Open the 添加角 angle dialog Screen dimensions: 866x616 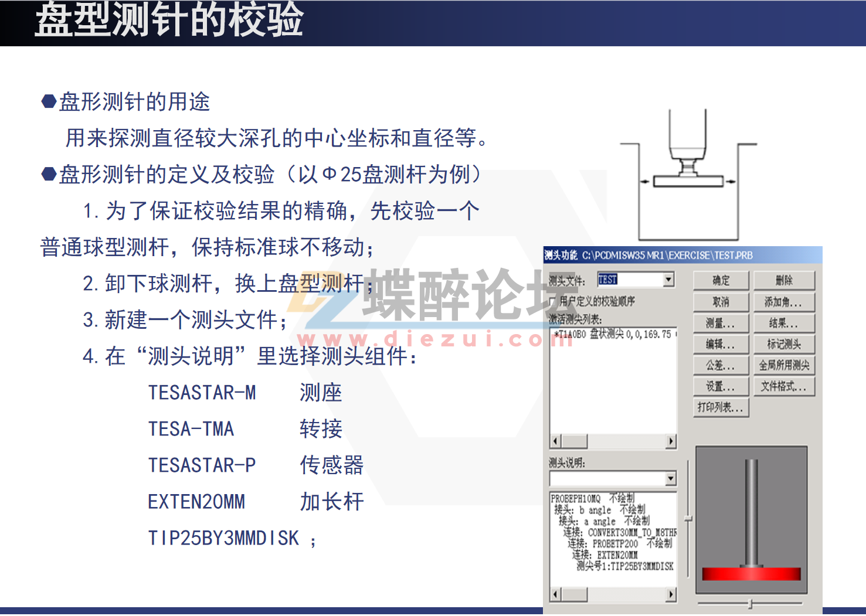785,302
